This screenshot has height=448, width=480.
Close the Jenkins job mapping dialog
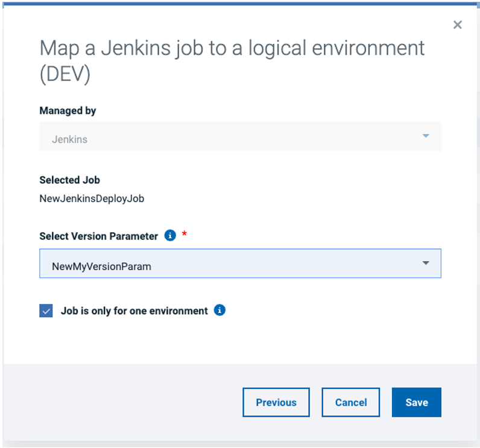(x=457, y=25)
